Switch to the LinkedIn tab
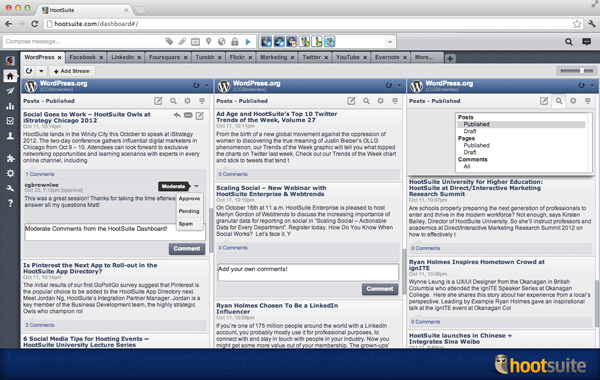The height and width of the screenshot is (380, 600). 122,57
